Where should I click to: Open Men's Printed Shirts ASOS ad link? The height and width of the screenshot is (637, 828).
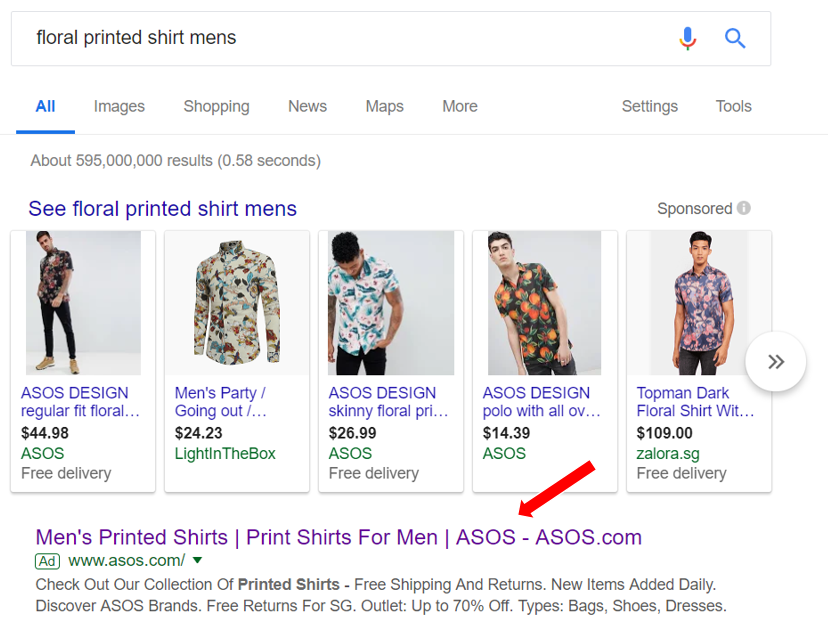338,537
